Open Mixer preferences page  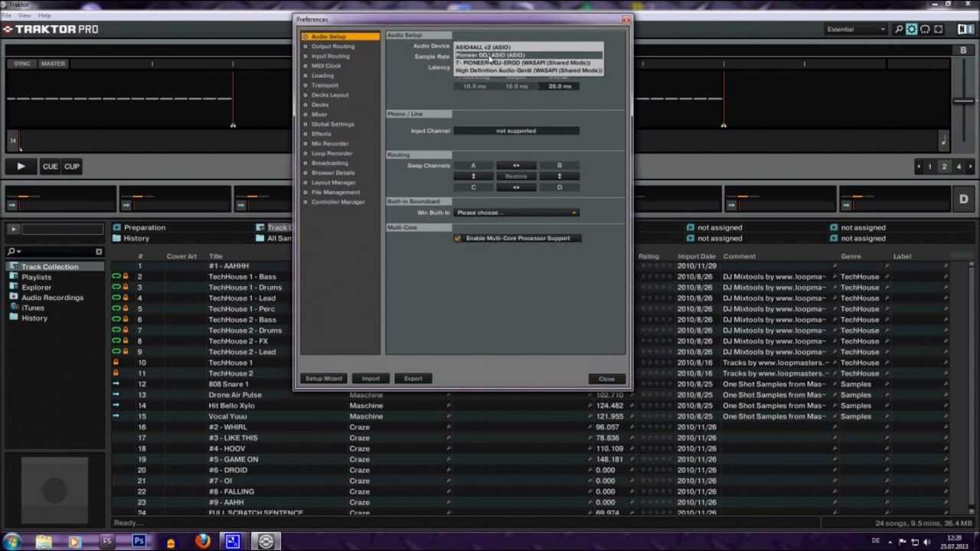pyautogui.click(x=319, y=114)
